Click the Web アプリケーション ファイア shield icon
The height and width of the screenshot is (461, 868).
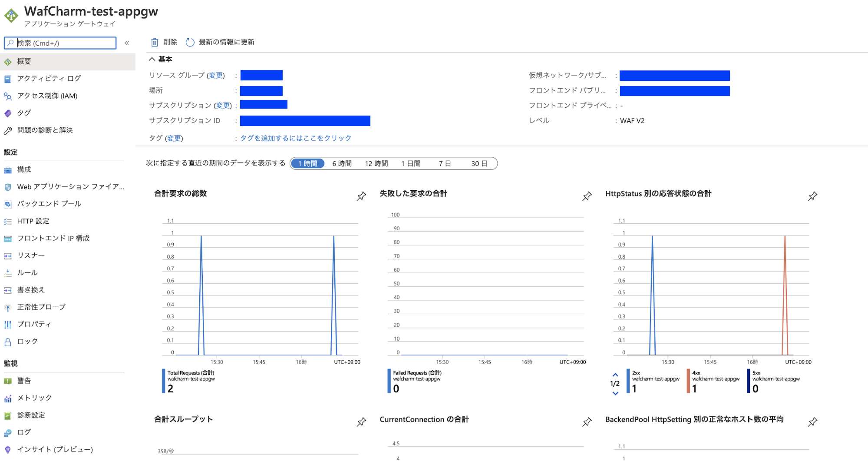[8, 187]
